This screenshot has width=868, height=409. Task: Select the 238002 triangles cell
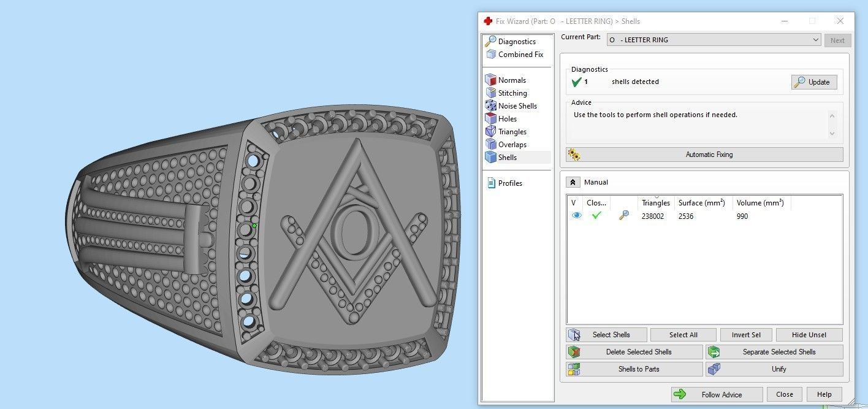point(653,216)
